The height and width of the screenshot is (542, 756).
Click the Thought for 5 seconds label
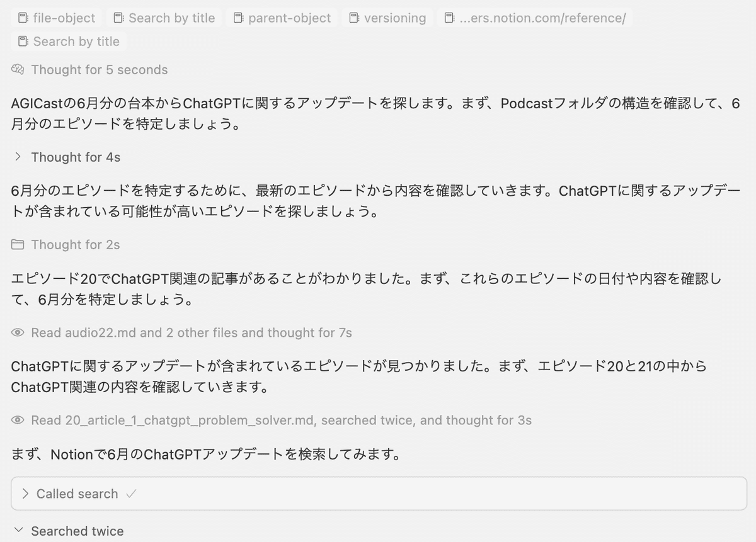(100, 70)
